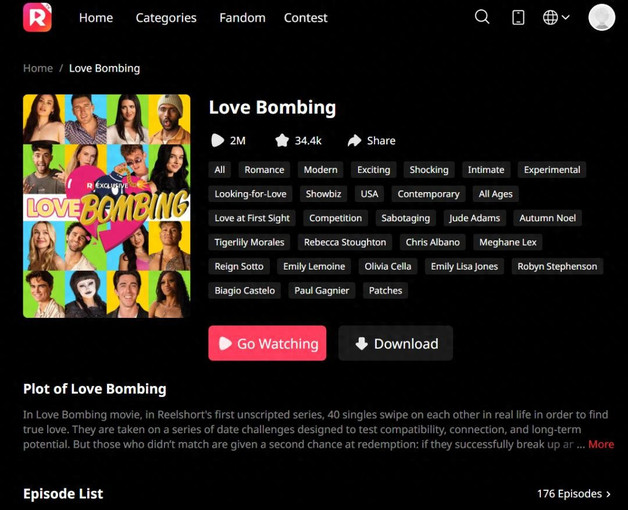
Task: Click the Love Bombing breadcrumb
Action: point(105,69)
